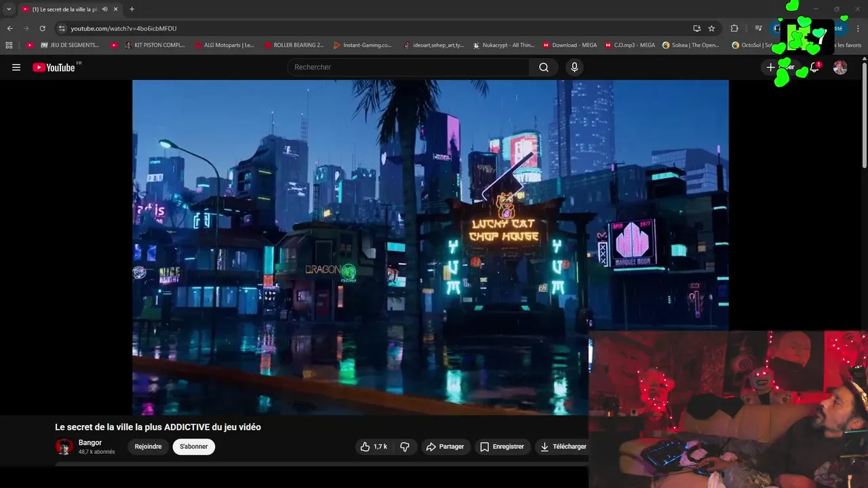The image size is (868, 488).
Task: Click the S'abonner subscribe button
Action: click(193, 447)
